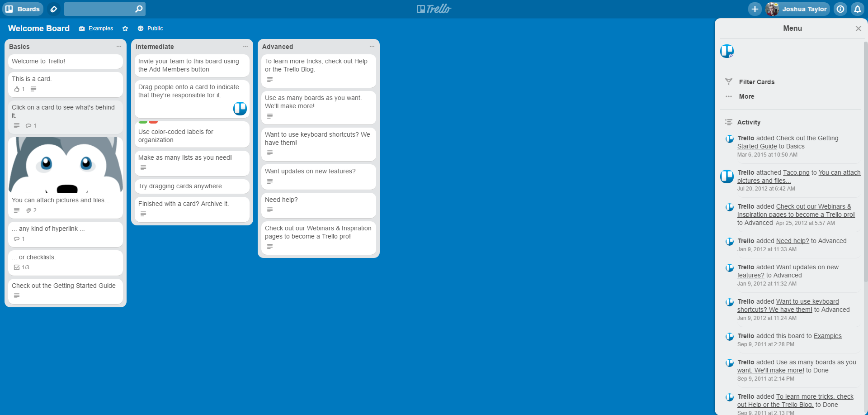The height and width of the screenshot is (415, 868).
Task: Click the checklist 1/3 badge icon
Action: point(17,267)
